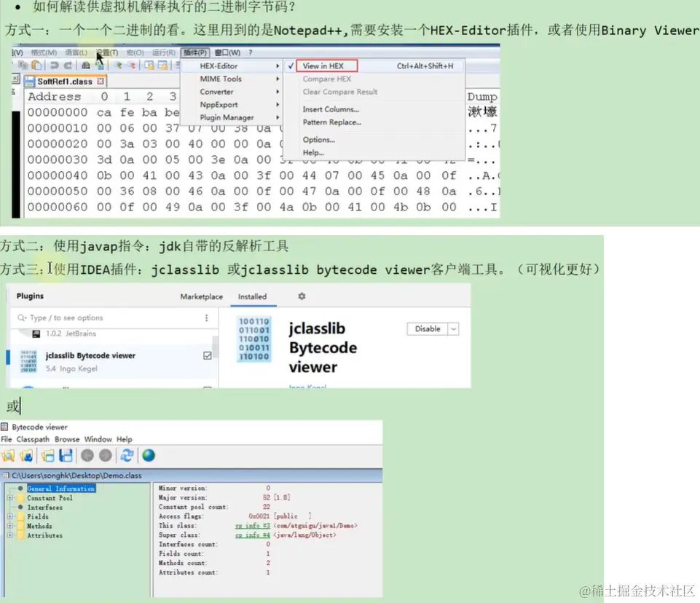700x603 pixels.
Task: Go backward gray arrow in Bytecode viewer
Action: 87,455
